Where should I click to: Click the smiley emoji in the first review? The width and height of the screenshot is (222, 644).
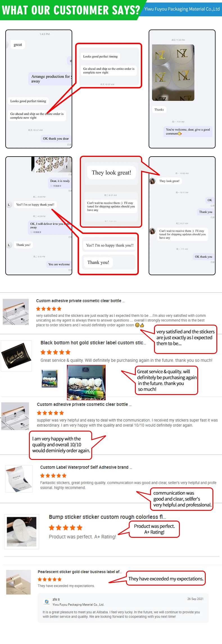point(137,325)
